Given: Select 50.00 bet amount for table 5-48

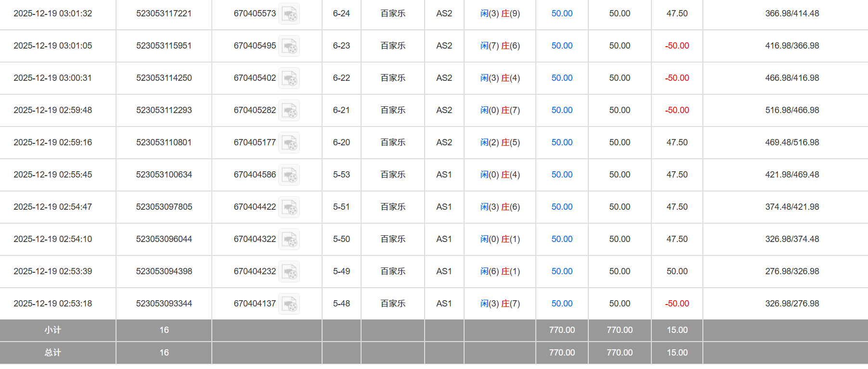Looking at the screenshot, I should click(562, 304).
